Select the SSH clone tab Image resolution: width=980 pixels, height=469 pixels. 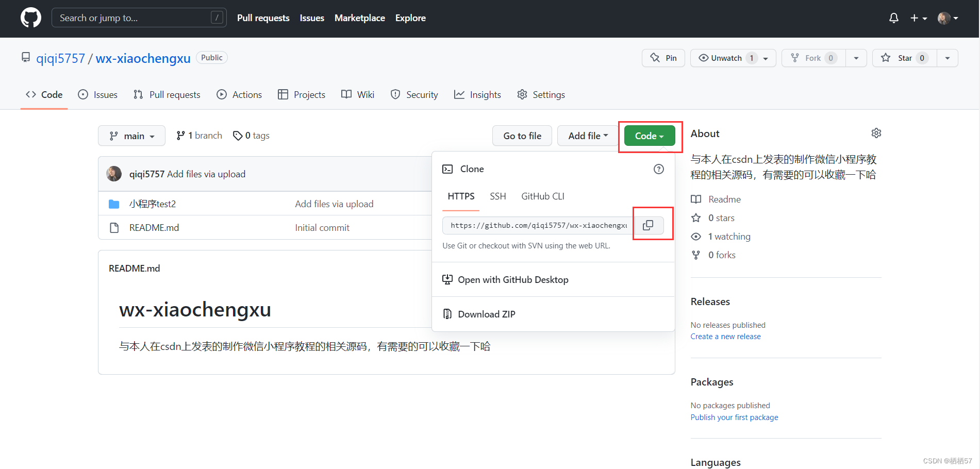tap(498, 196)
